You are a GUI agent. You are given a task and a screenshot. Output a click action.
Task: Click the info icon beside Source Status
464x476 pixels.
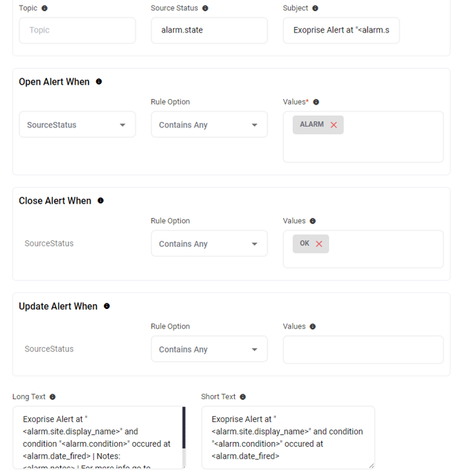pyautogui.click(x=205, y=8)
